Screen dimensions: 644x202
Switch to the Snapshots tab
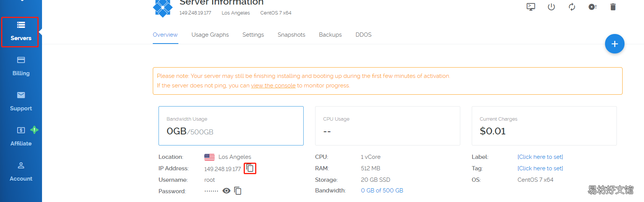tap(291, 35)
